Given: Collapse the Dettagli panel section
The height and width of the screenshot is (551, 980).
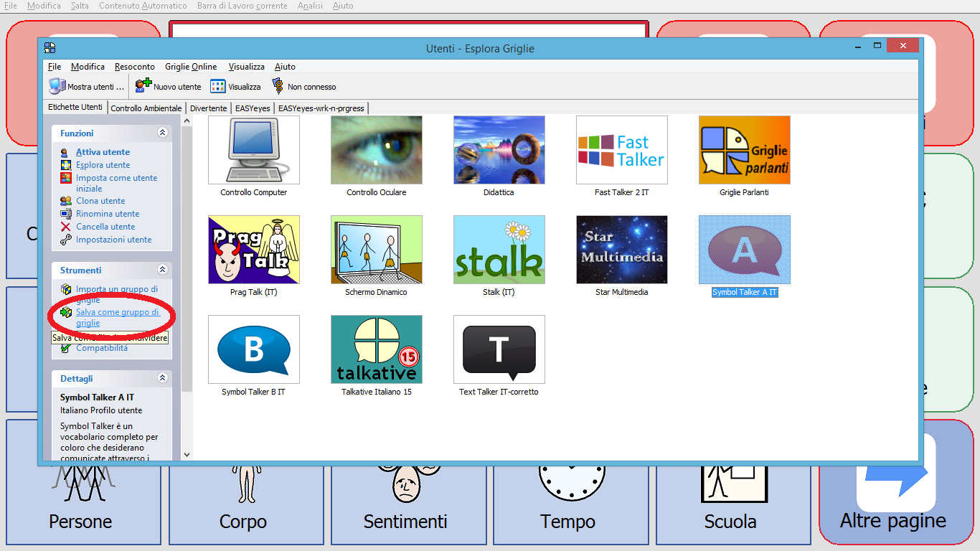Looking at the screenshot, I should (x=163, y=378).
